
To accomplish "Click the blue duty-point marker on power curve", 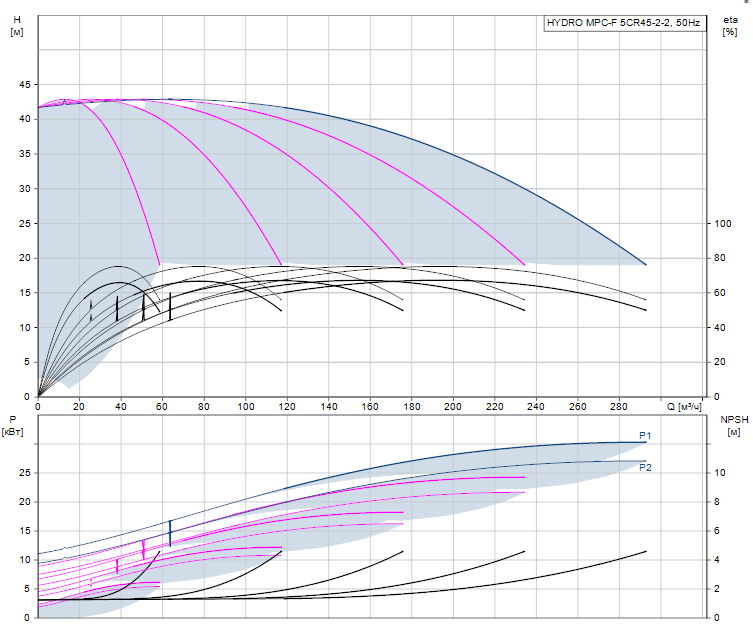I will [x=170, y=533].
